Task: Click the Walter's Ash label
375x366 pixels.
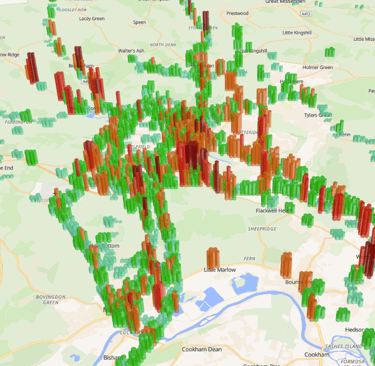Action: click(131, 51)
